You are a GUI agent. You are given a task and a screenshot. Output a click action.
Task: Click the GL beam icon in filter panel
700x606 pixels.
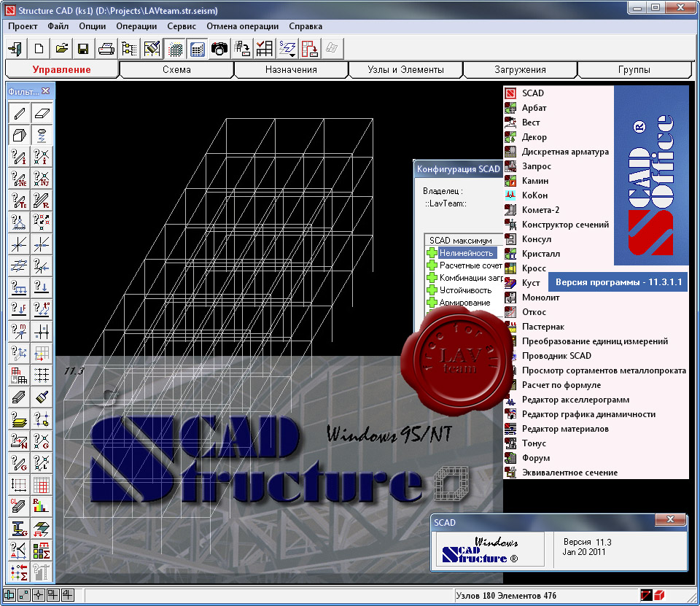19,506
